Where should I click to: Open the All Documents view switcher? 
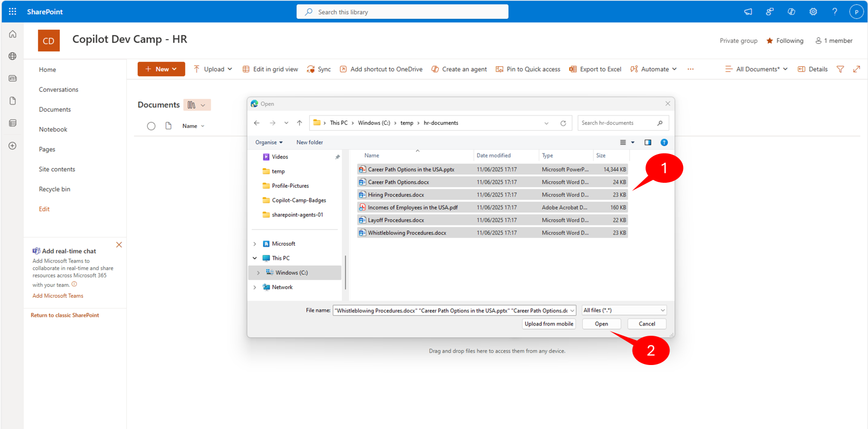click(x=756, y=69)
